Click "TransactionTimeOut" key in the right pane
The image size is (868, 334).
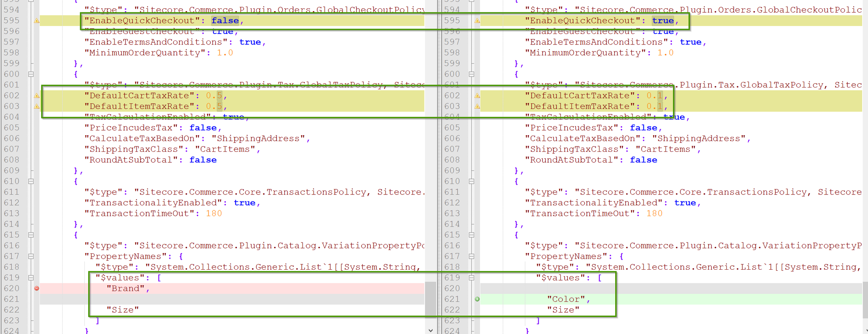coord(580,214)
